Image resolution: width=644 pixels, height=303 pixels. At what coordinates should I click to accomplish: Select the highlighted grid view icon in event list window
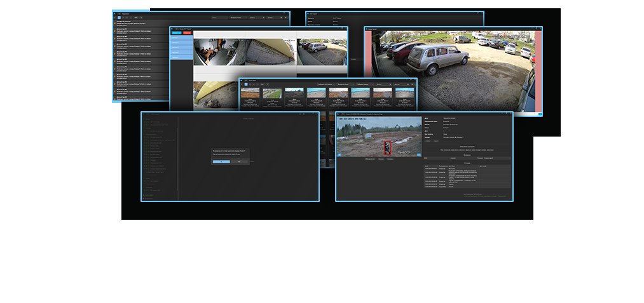point(119,18)
